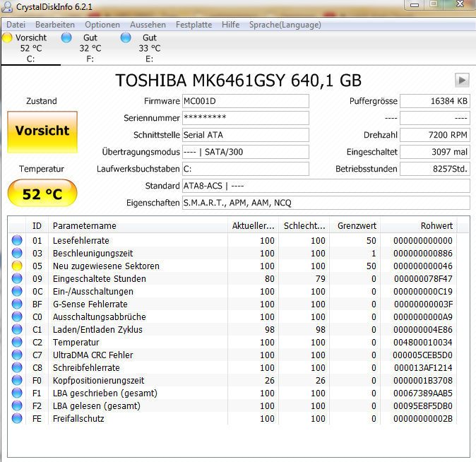Viewport: 476px width, 462px height.
Task: Click the Firmware field MC001D
Action: point(246,101)
